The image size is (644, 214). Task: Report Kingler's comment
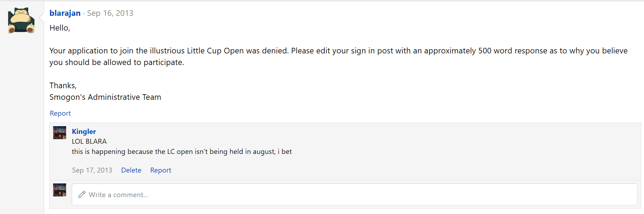pyautogui.click(x=161, y=170)
